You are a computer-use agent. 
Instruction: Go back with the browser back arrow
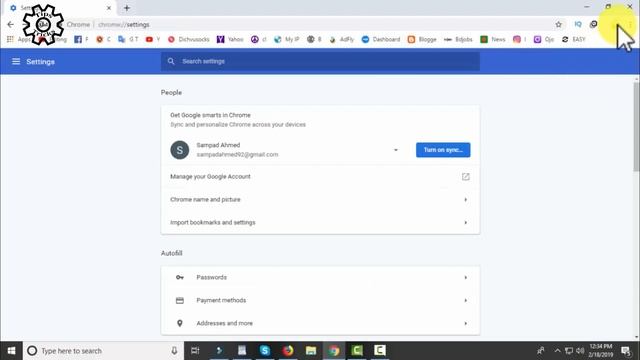[11, 24]
